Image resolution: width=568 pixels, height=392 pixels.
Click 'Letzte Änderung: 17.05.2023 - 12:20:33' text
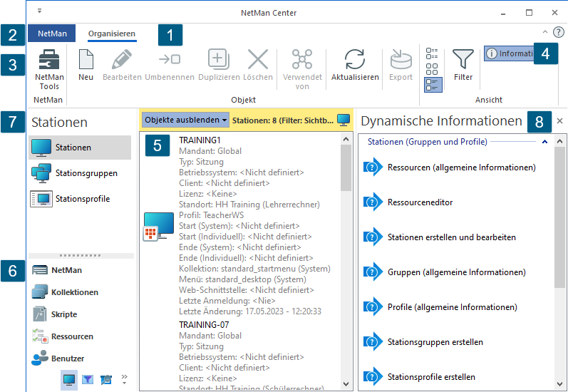[250, 311]
